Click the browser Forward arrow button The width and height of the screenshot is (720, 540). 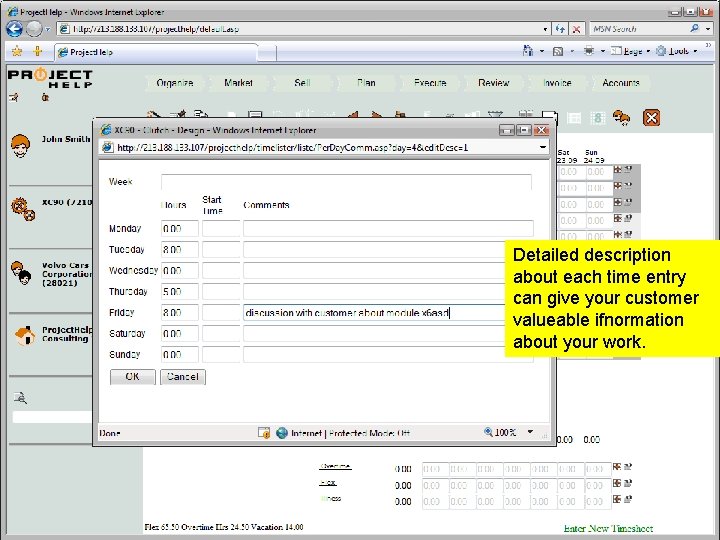click(34, 29)
